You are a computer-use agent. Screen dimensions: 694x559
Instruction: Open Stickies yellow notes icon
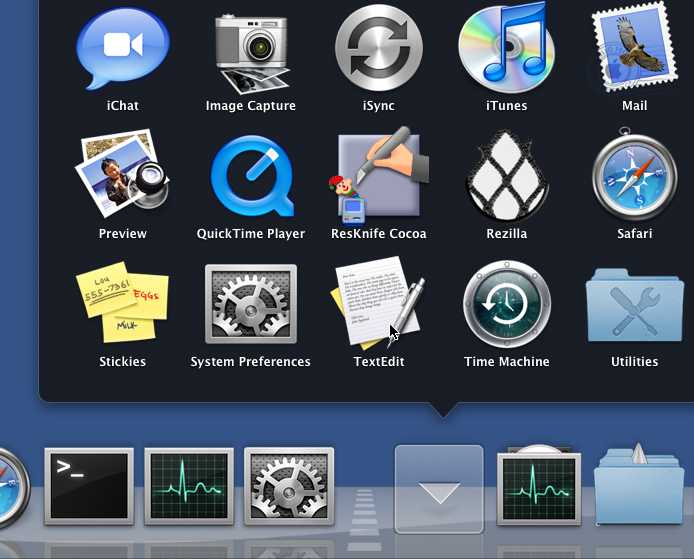123,304
